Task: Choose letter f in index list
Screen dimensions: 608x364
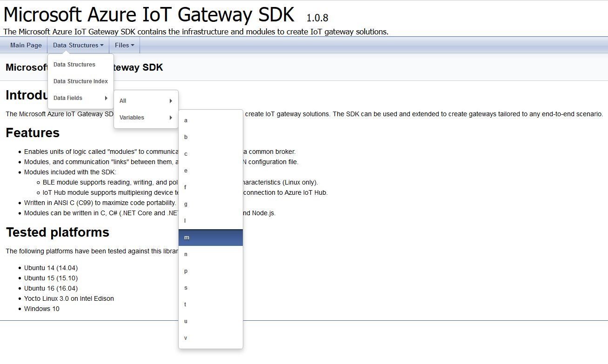Action: (211, 187)
